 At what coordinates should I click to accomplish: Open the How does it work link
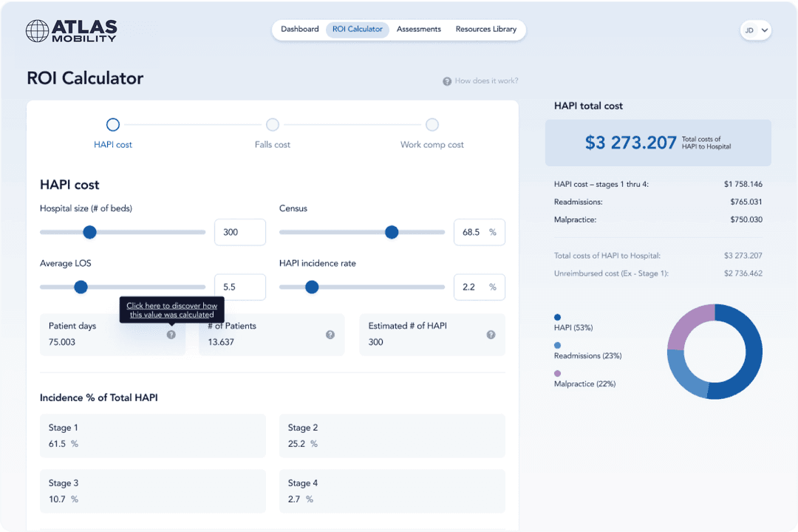[486, 81]
